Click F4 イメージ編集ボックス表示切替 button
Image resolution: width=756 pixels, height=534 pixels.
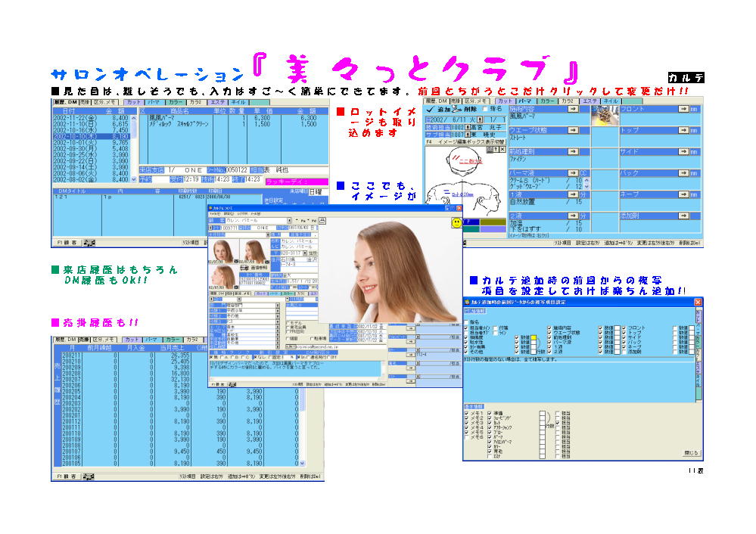(x=465, y=142)
